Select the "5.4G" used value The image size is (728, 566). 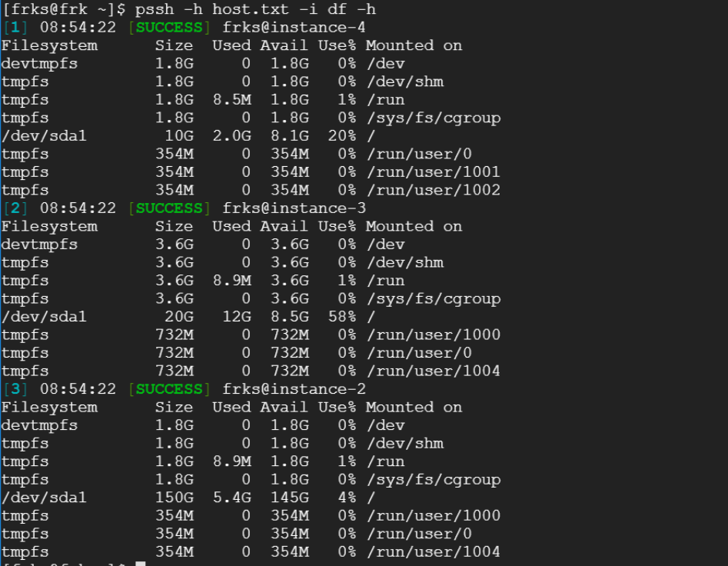pos(232,498)
